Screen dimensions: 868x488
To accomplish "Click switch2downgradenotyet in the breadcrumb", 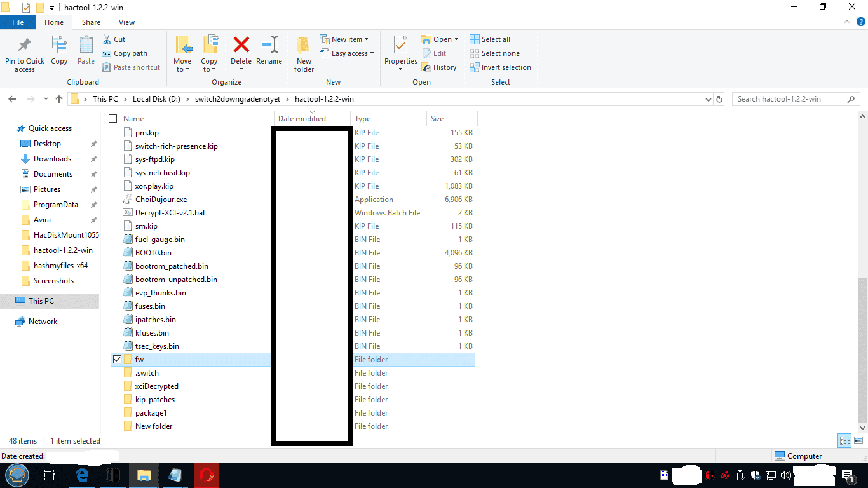I will click(238, 99).
